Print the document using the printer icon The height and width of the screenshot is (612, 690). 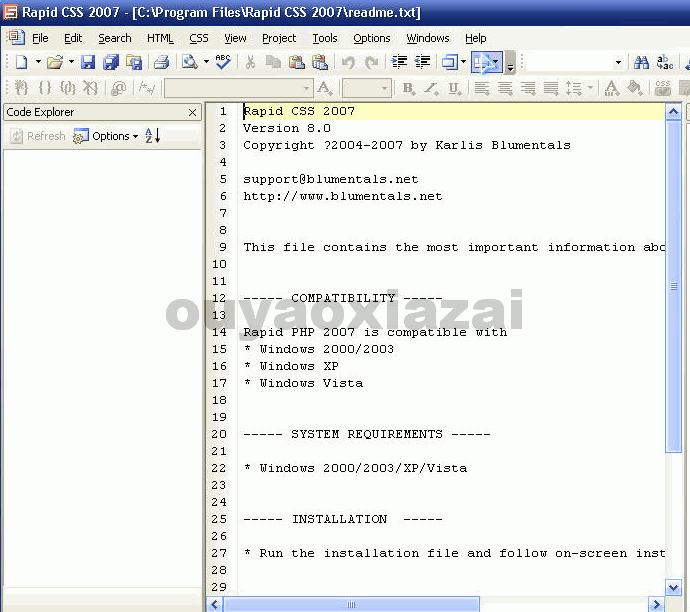161,62
